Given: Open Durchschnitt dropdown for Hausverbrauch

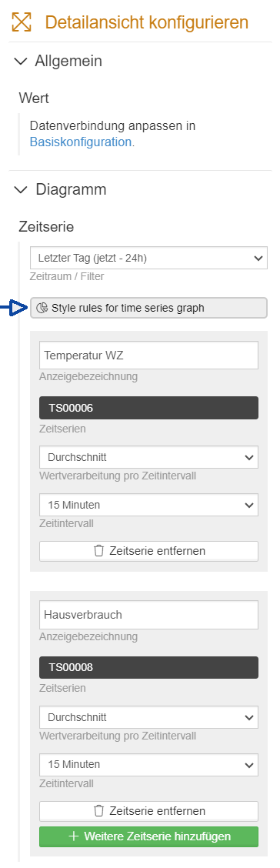Looking at the screenshot, I should pos(149,717).
